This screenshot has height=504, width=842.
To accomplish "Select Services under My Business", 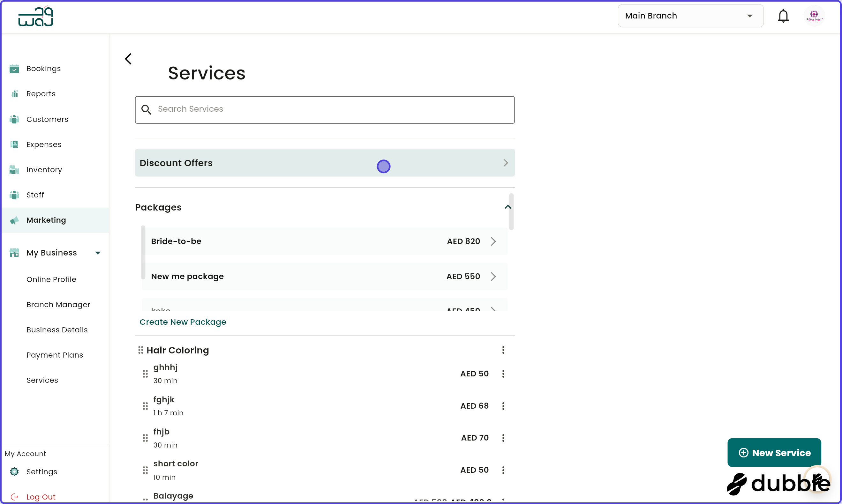I will [x=42, y=380].
